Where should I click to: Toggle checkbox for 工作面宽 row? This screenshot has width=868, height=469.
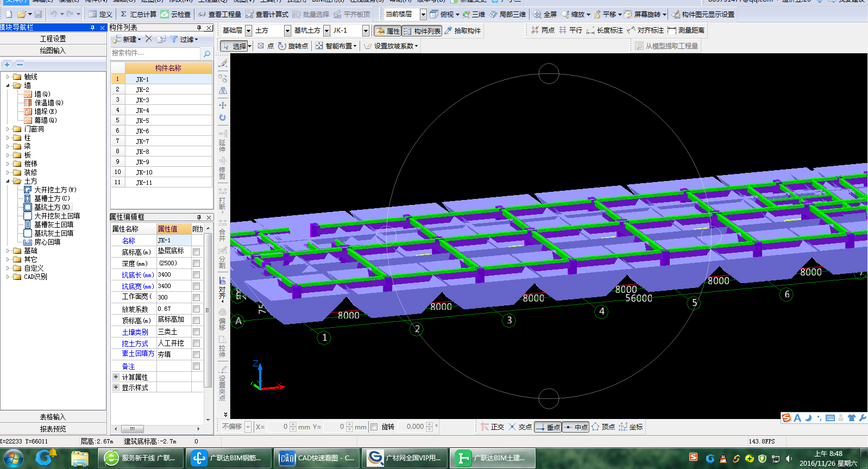tap(196, 297)
